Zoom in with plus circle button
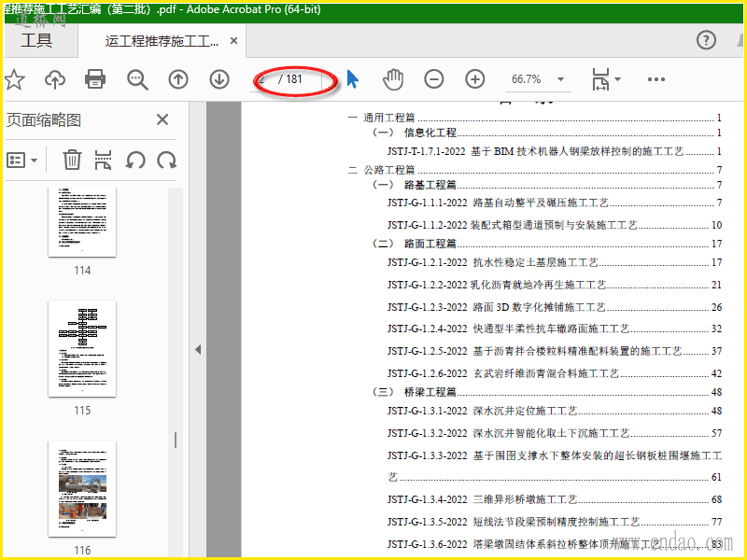The image size is (747, 560). [475, 79]
